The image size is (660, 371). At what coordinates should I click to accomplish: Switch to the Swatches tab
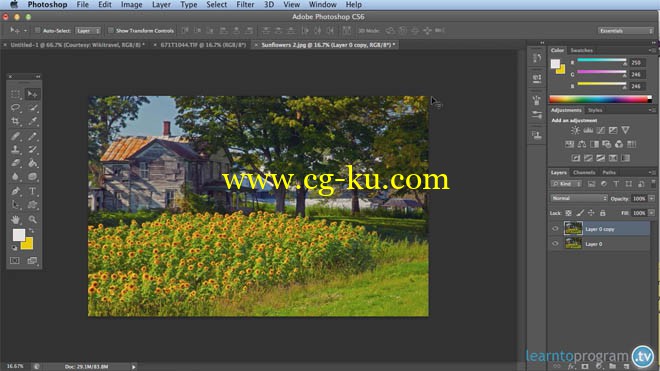click(581, 50)
